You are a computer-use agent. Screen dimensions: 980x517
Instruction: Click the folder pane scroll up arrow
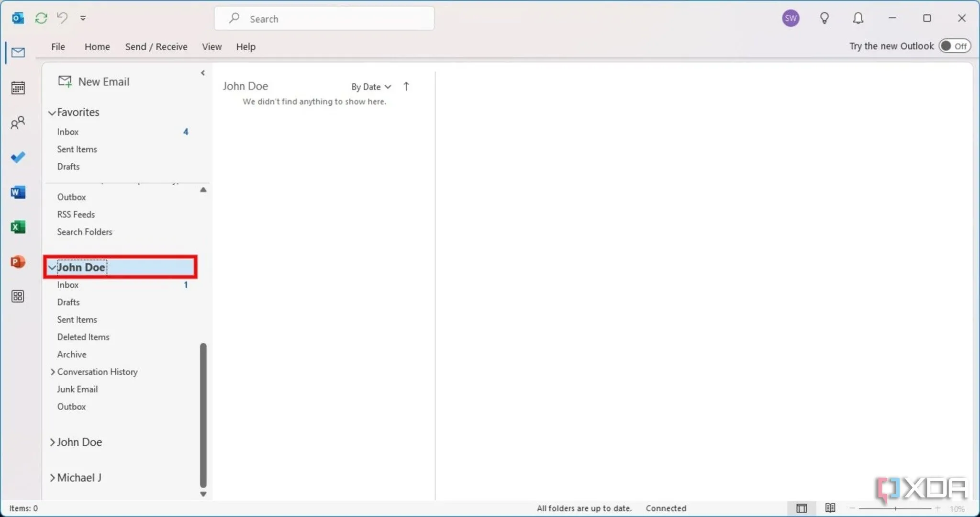click(x=203, y=190)
